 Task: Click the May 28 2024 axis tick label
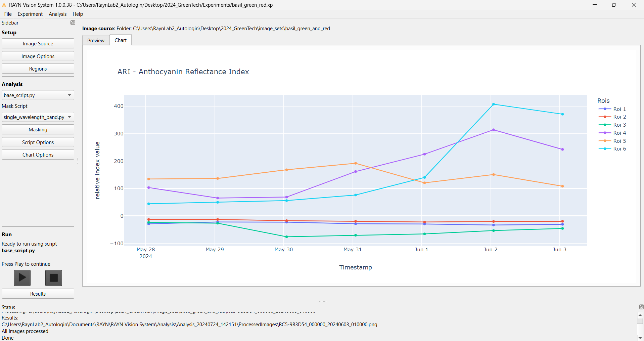point(146,253)
